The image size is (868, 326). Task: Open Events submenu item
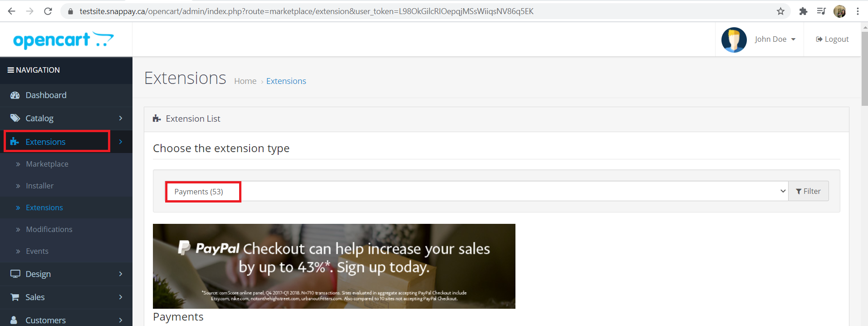point(37,251)
